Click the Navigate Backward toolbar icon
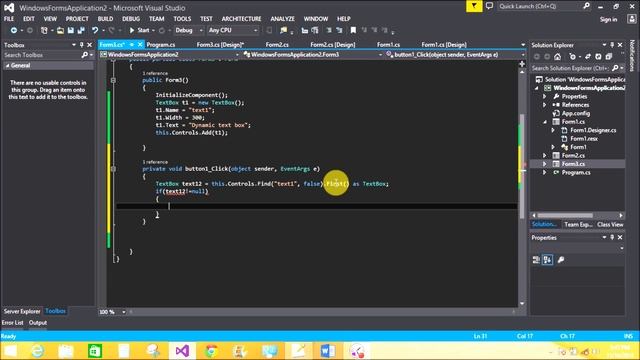640x360 pixels. (13, 30)
